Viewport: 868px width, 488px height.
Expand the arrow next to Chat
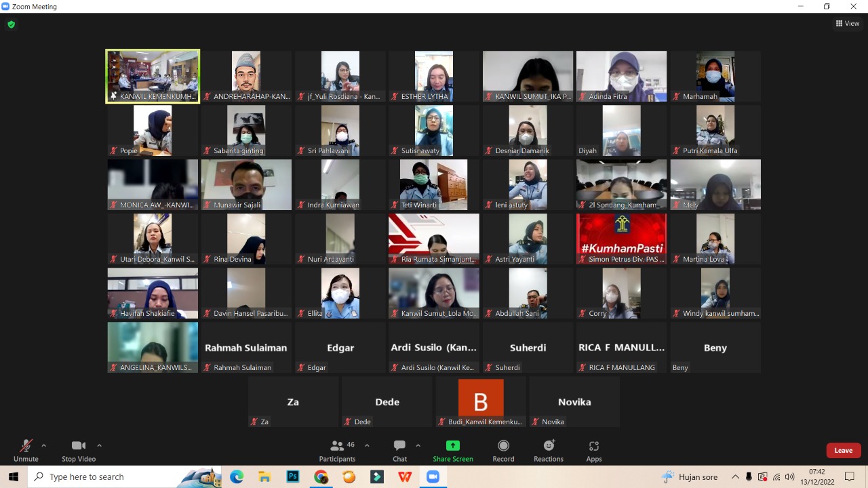[418, 446]
